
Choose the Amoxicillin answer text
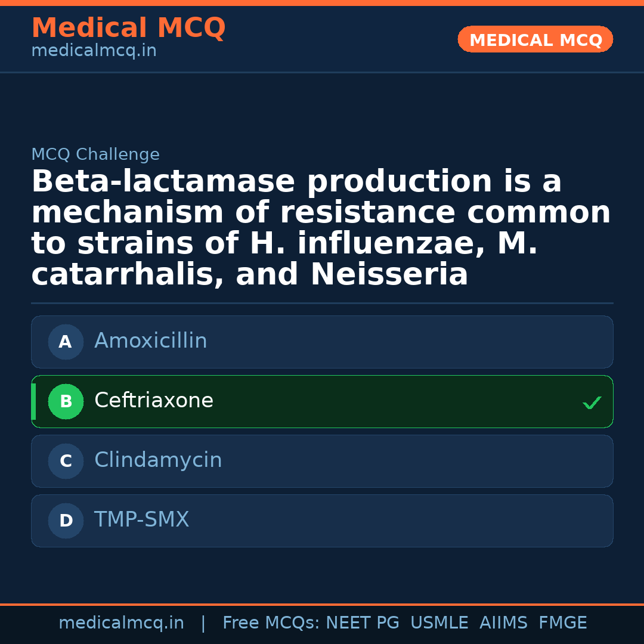pyautogui.click(x=151, y=341)
